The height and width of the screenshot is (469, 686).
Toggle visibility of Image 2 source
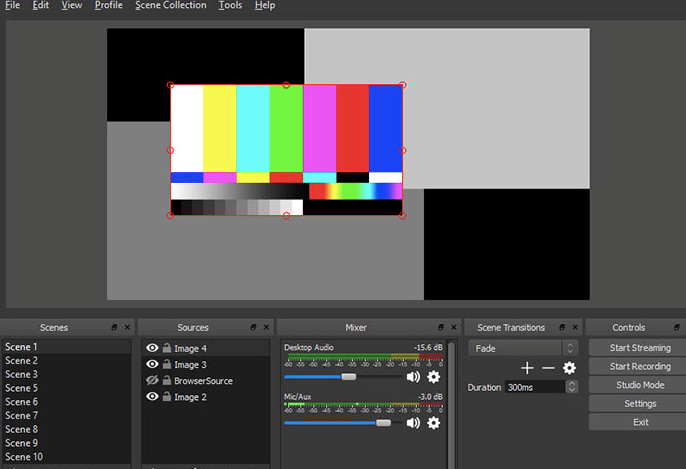(152, 397)
